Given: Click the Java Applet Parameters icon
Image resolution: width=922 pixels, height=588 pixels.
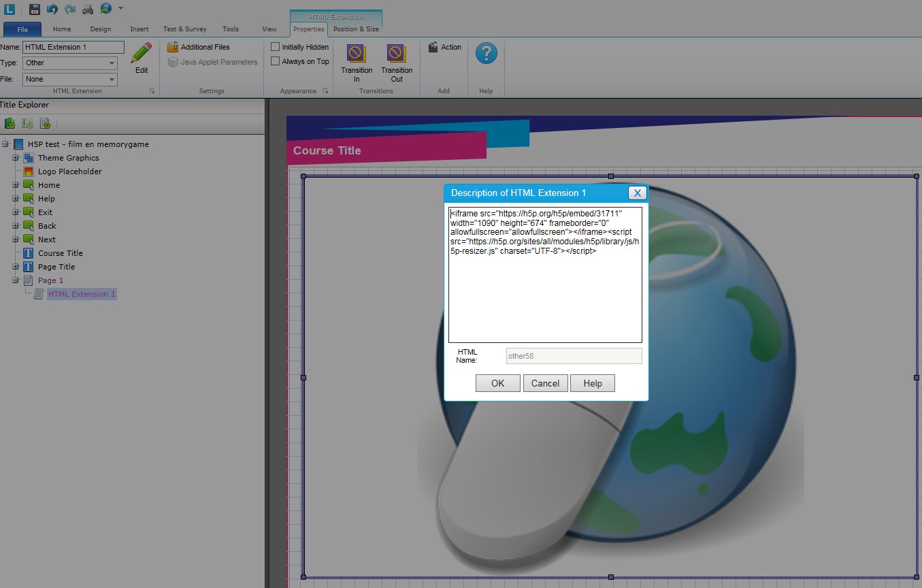Looking at the screenshot, I should pos(173,62).
